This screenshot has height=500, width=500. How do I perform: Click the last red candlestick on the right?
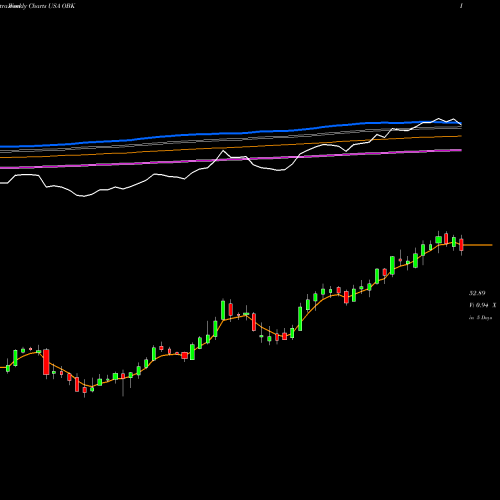click(461, 245)
